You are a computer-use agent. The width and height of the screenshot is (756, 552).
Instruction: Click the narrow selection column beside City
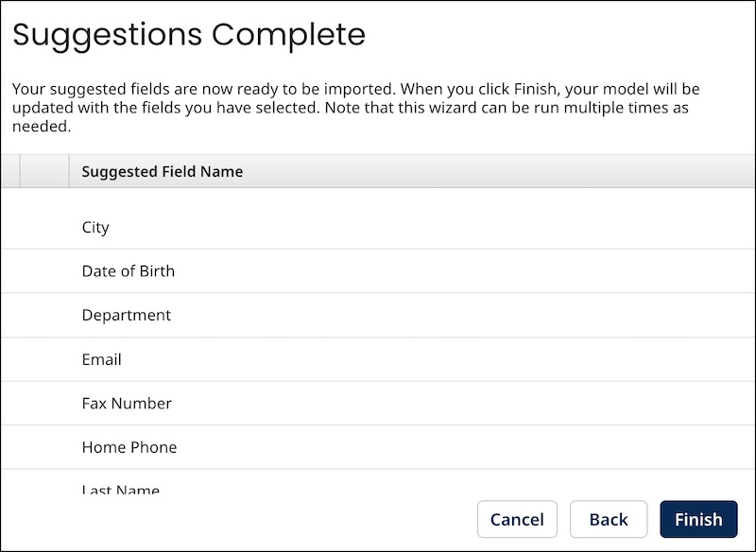43,227
